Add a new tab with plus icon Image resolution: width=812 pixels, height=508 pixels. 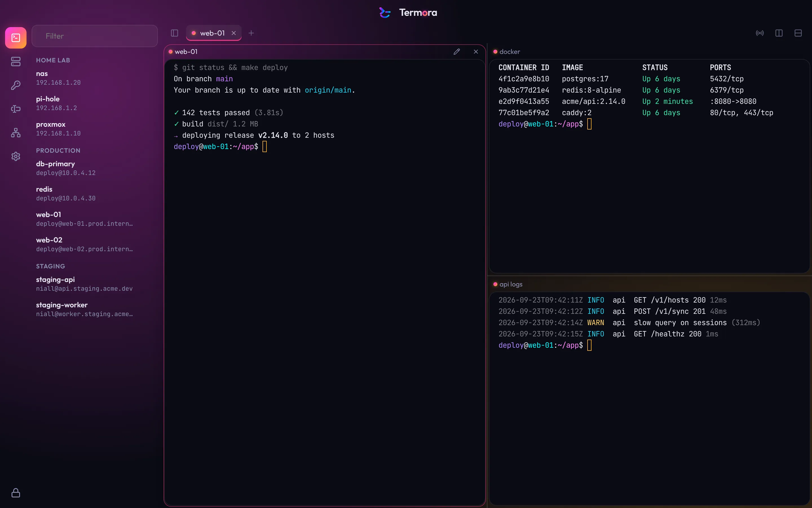tap(251, 33)
